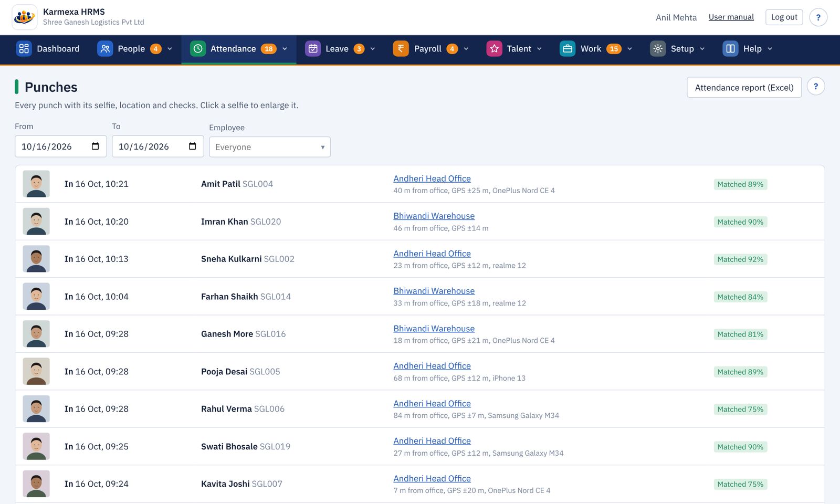
Task: Open the From date calendar picker
Action: point(95,146)
